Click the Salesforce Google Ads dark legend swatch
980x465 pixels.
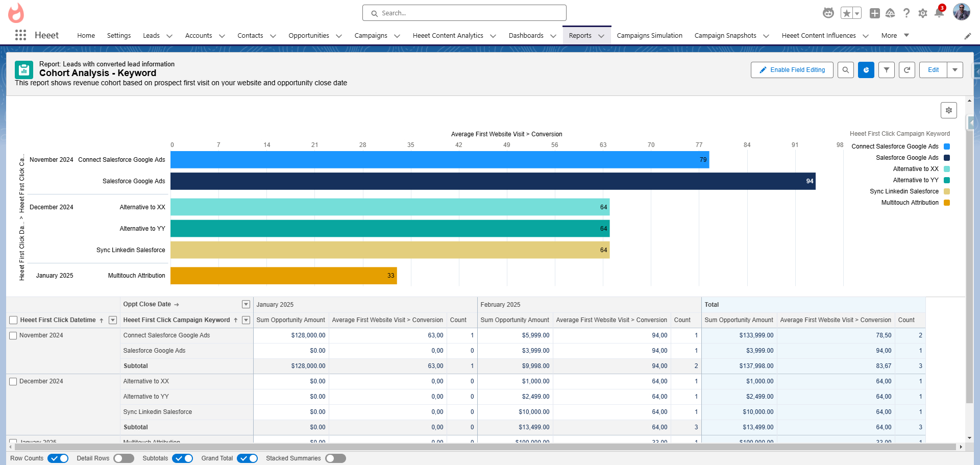947,158
